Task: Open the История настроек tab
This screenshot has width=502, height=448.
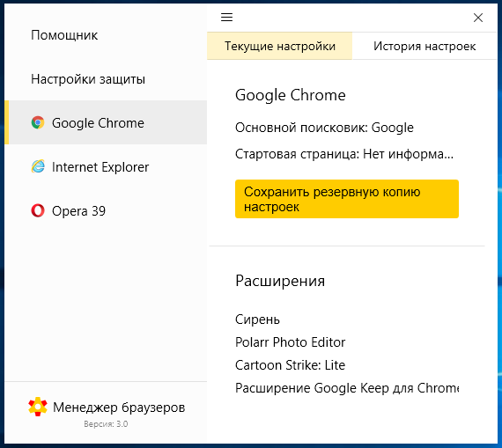Action: click(424, 46)
